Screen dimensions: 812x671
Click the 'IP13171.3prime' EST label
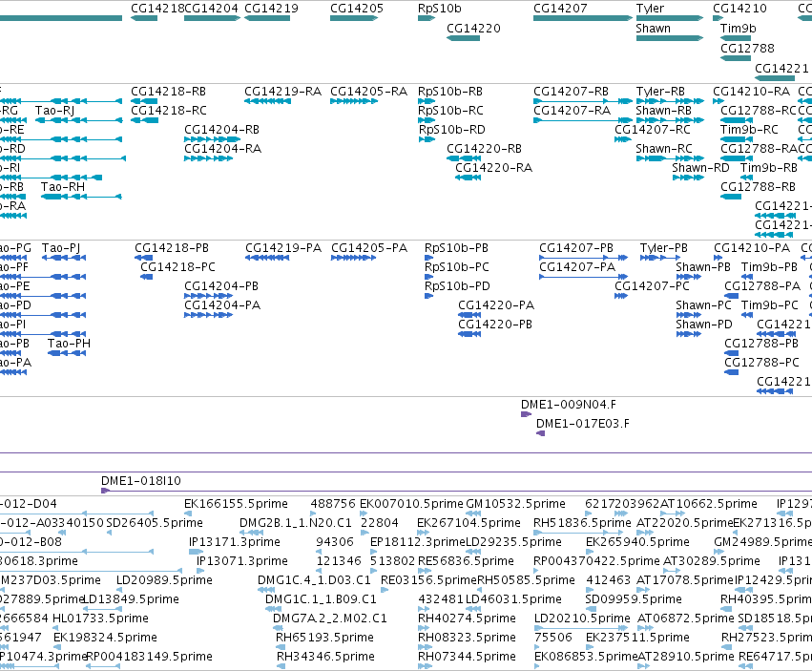point(235,542)
